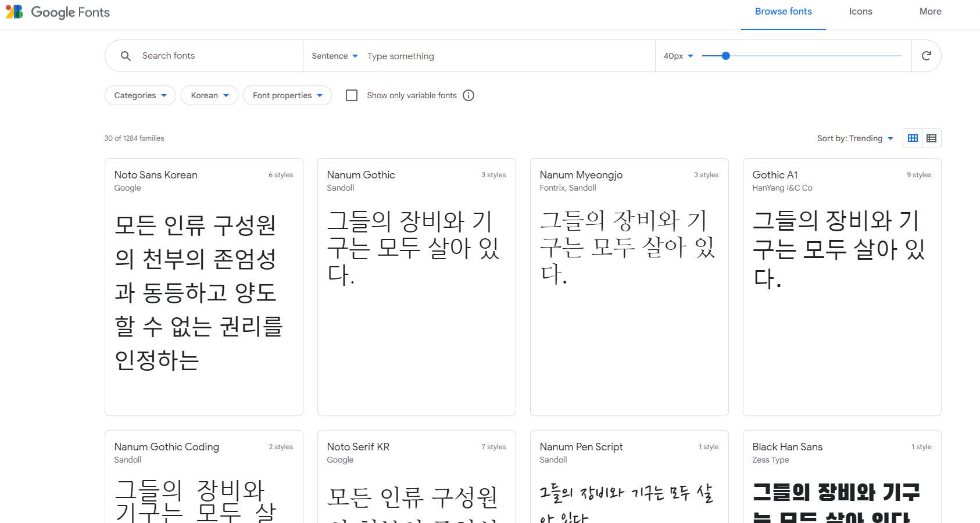Open the Noto Serif KR font card

point(417,477)
